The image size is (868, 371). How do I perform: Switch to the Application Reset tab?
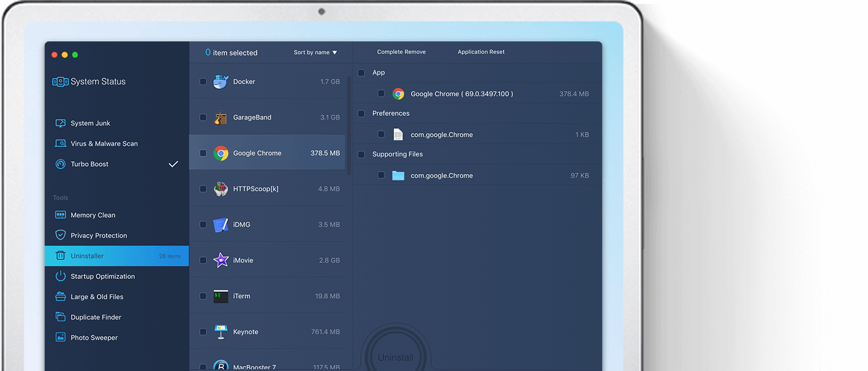480,52
